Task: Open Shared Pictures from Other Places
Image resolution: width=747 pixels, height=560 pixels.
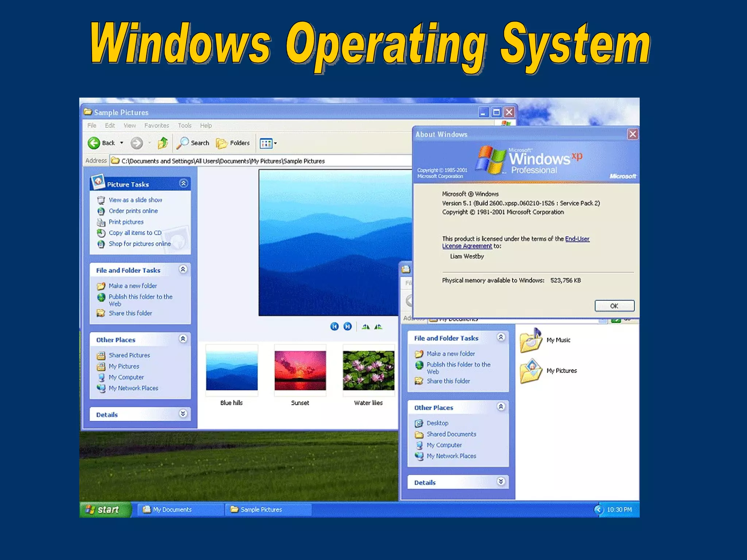Action: tap(129, 355)
